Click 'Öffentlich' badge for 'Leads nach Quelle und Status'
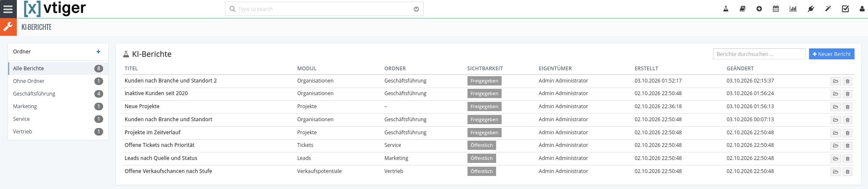Viewport: 868px width, 189px height. coord(481,158)
